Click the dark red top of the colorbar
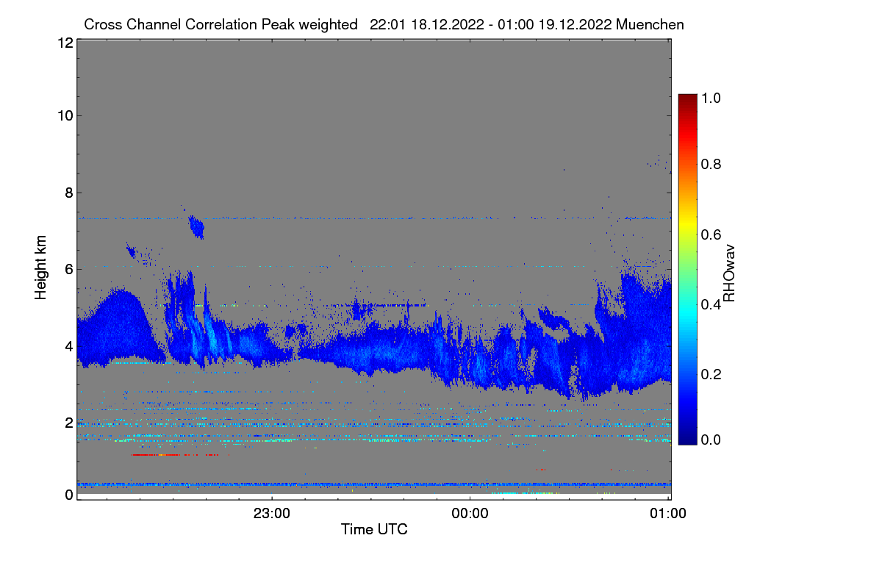Screen dimensions: 882x588 pos(686,100)
